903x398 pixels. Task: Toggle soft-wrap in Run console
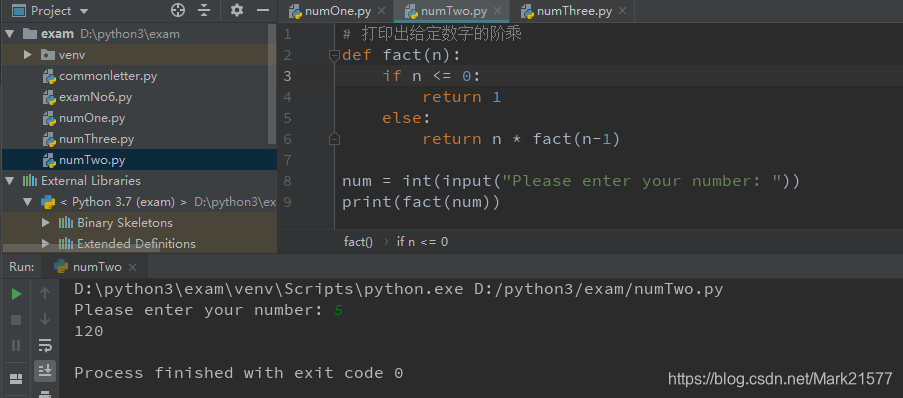[x=45, y=345]
